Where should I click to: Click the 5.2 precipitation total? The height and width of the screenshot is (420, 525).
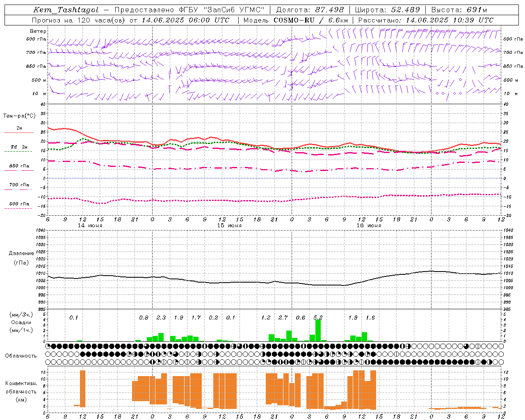pyautogui.click(x=318, y=318)
